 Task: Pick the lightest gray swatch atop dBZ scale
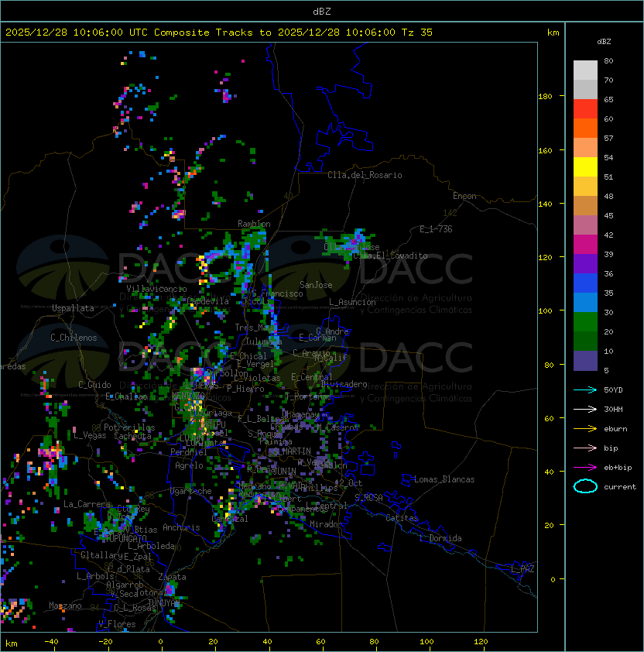pyautogui.click(x=585, y=70)
